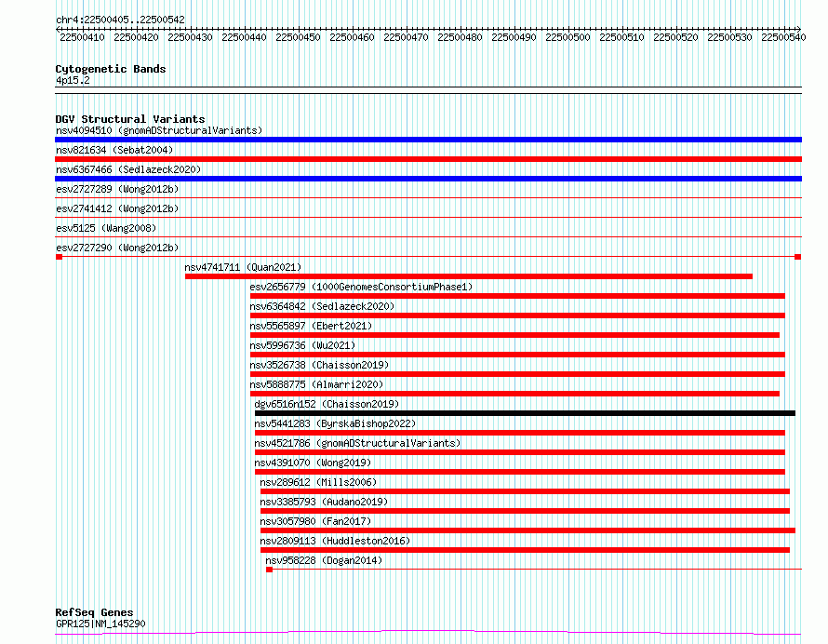Click the red bar of nsv4741711 Quan2021
Viewport: 828px width, 644px height.
(x=469, y=276)
